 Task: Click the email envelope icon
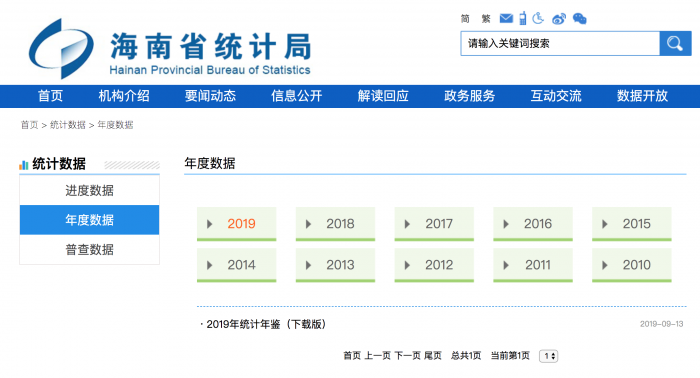point(506,18)
